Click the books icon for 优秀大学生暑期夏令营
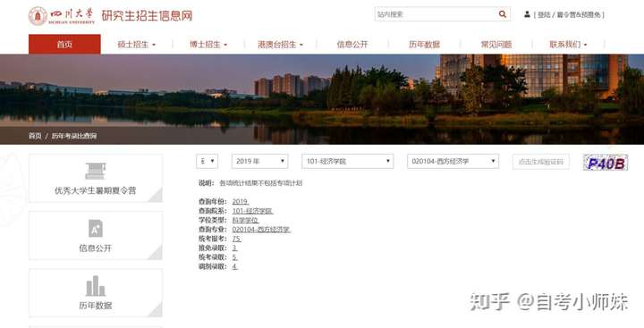The width and height of the screenshot is (644, 328). pos(96,172)
